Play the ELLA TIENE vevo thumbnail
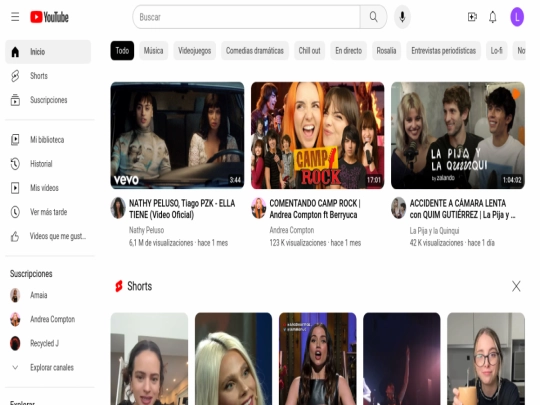 (177, 135)
